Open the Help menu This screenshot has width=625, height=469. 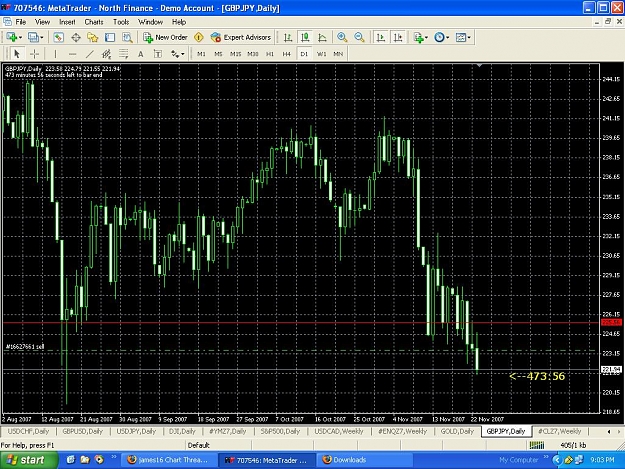tap(179, 22)
